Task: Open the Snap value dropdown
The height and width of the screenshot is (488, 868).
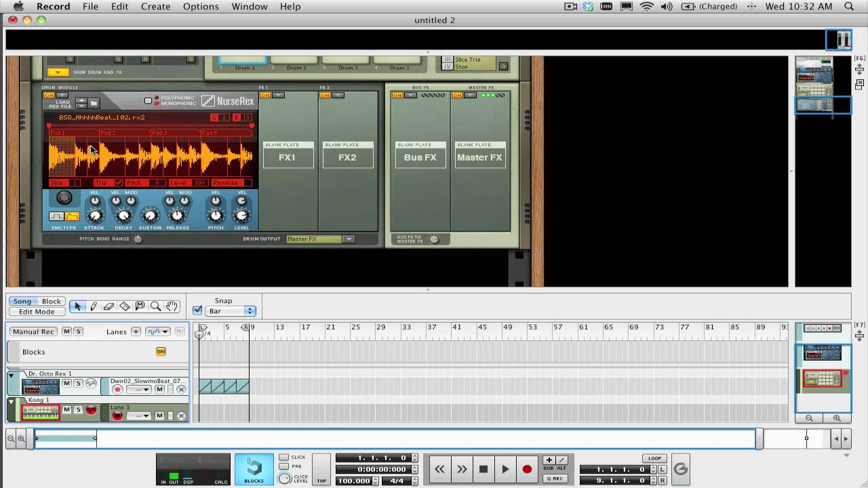Action: 231,311
